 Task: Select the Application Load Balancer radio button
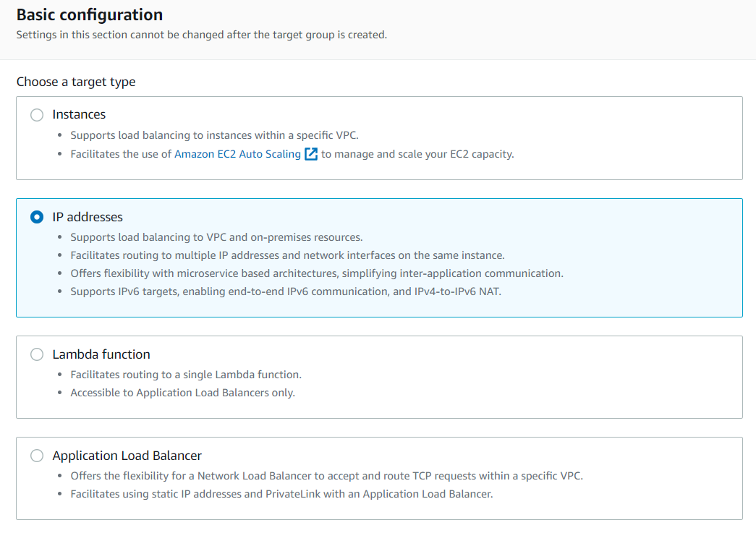[36, 456]
